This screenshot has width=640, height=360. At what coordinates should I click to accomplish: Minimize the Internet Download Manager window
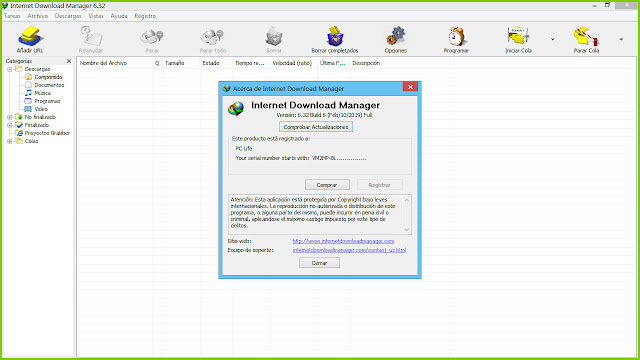[x=594, y=5]
